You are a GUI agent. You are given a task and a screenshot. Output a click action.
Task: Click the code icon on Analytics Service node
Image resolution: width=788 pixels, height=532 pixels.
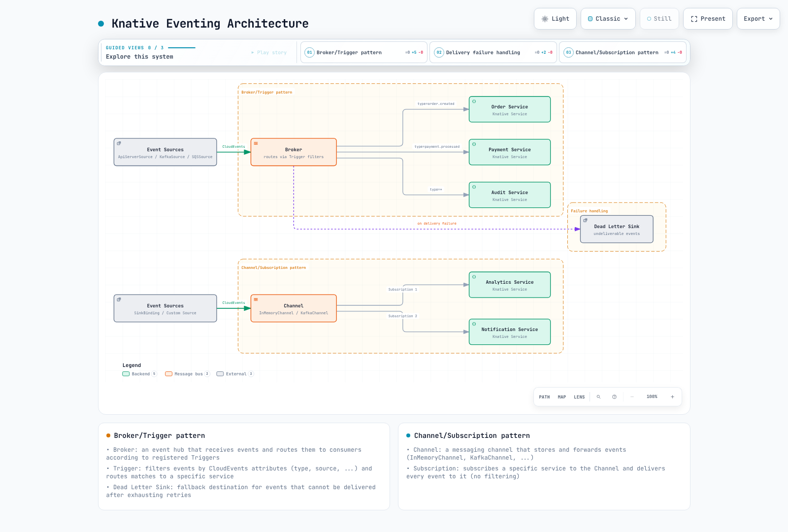point(474,277)
